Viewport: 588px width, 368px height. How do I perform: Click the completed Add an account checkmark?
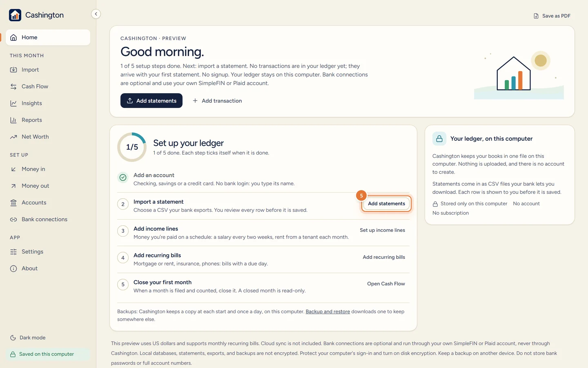point(123,177)
